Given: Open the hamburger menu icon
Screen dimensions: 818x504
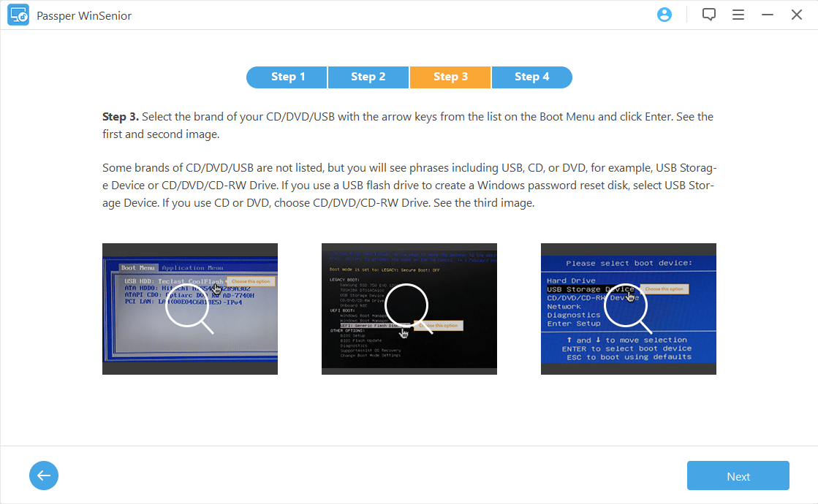Looking at the screenshot, I should pos(738,15).
